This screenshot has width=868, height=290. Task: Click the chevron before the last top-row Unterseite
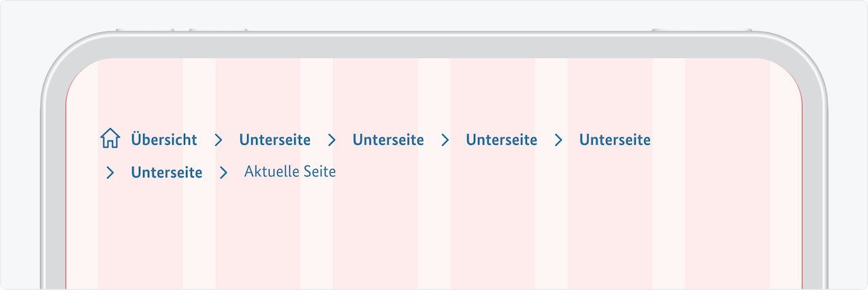pyautogui.click(x=558, y=140)
